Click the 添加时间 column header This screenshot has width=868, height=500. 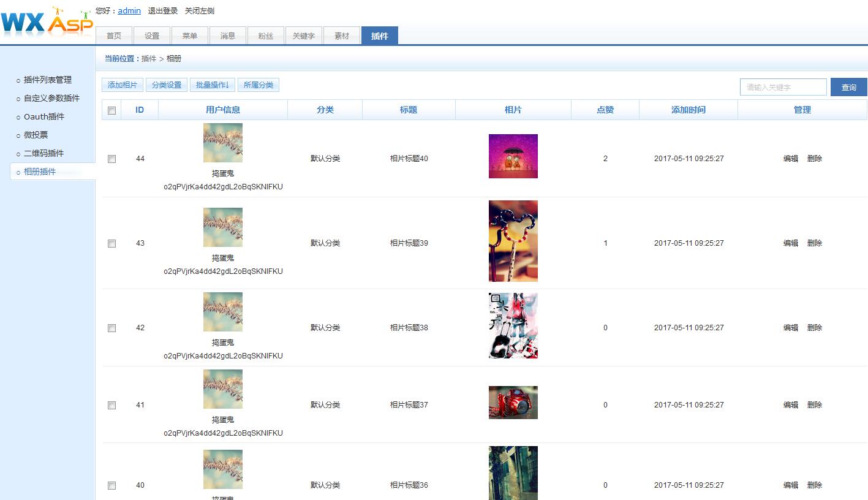tap(689, 110)
